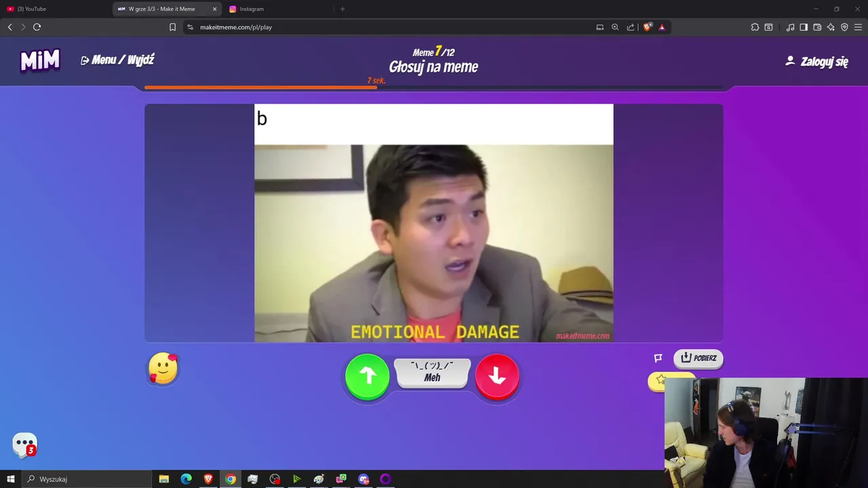The width and height of the screenshot is (868, 488).
Task: Open Brave browser from taskbar
Action: [208, 479]
